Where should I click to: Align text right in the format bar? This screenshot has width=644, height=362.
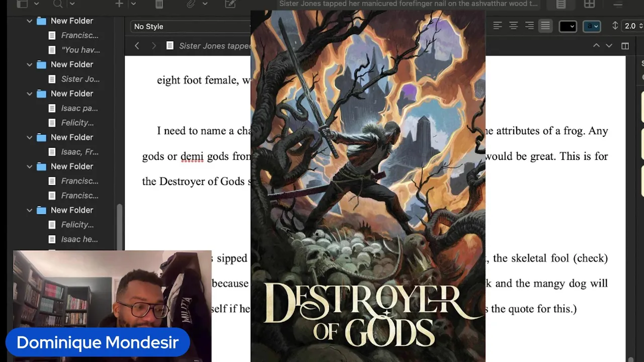coord(529,26)
